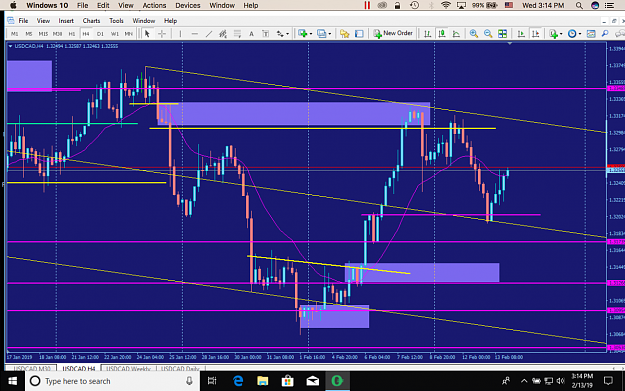
Task: Open Microsoft Edge from taskbar
Action: click(238, 381)
